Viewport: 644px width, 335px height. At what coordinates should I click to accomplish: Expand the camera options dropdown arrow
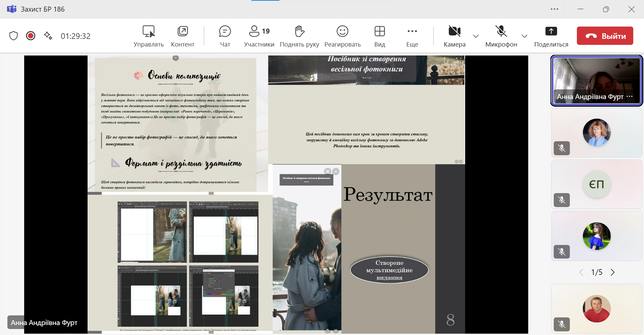point(476,36)
